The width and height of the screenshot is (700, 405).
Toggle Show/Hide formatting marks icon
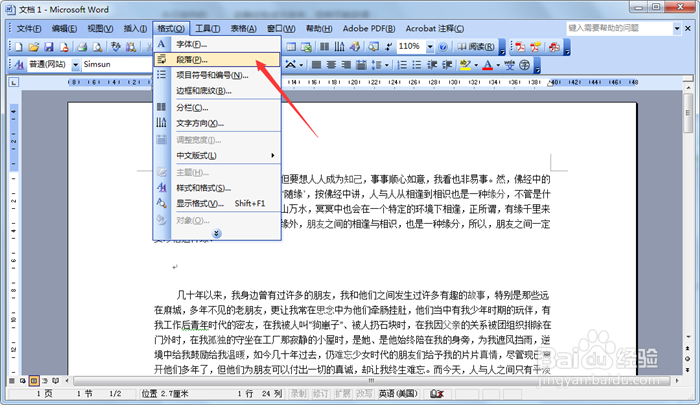388,47
